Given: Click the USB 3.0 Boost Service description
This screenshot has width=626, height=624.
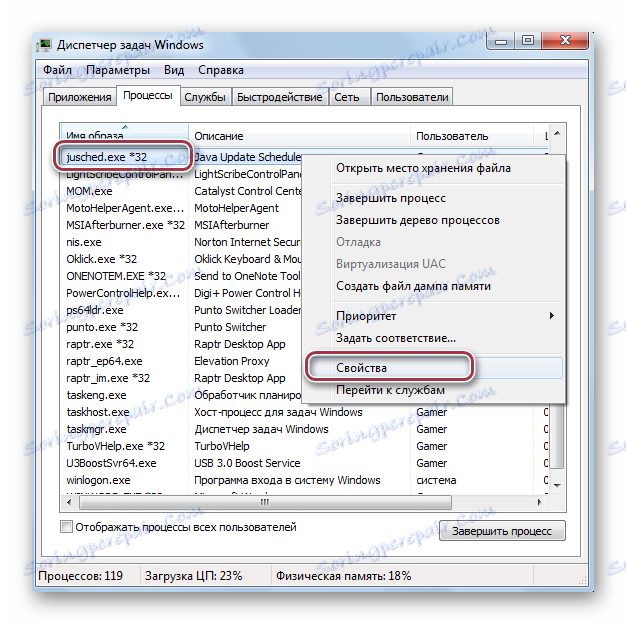Looking at the screenshot, I should point(247,463).
